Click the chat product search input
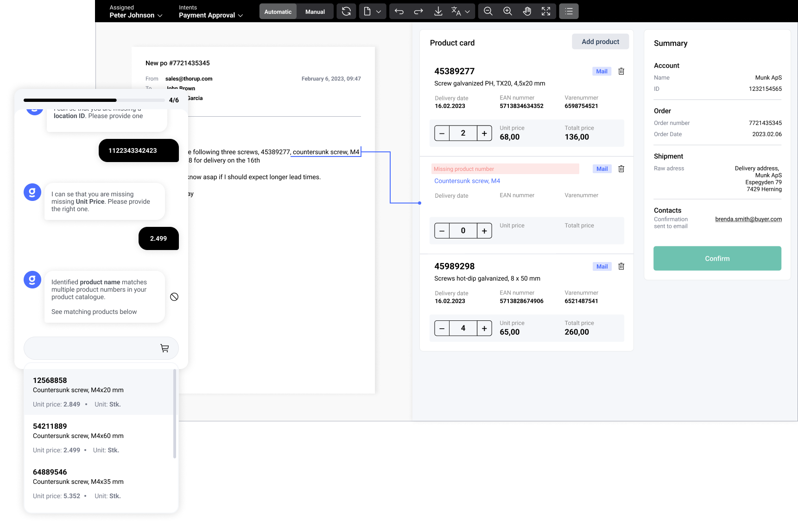Screen dimensions: 798x532 pyautogui.click(x=101, y=348)
